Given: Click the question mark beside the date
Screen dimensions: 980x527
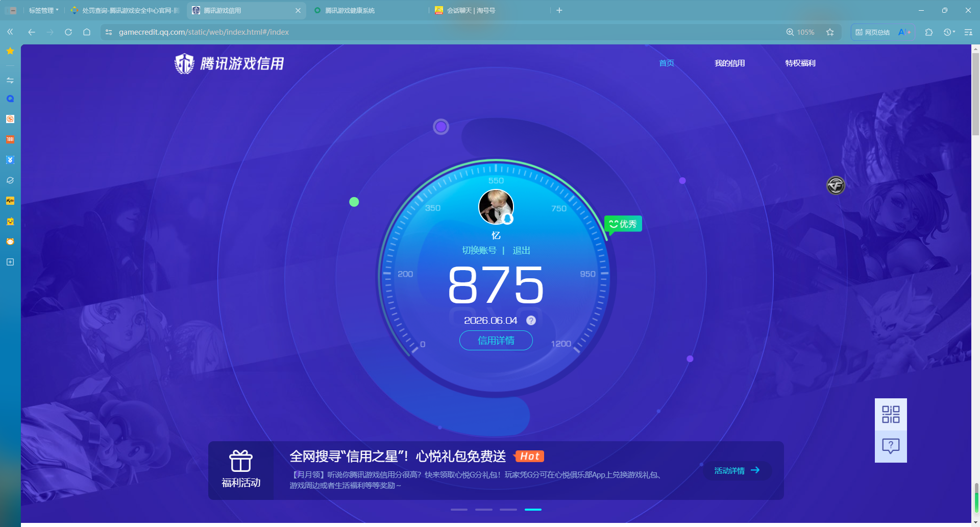Looking at the screenshot, I should pos(531,320).
